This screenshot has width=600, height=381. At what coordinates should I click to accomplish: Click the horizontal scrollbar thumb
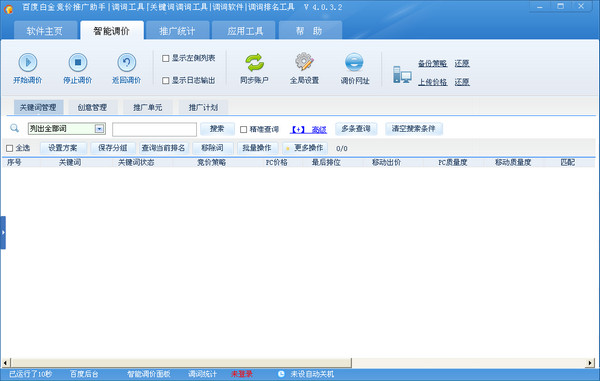[x=181, y=362]
